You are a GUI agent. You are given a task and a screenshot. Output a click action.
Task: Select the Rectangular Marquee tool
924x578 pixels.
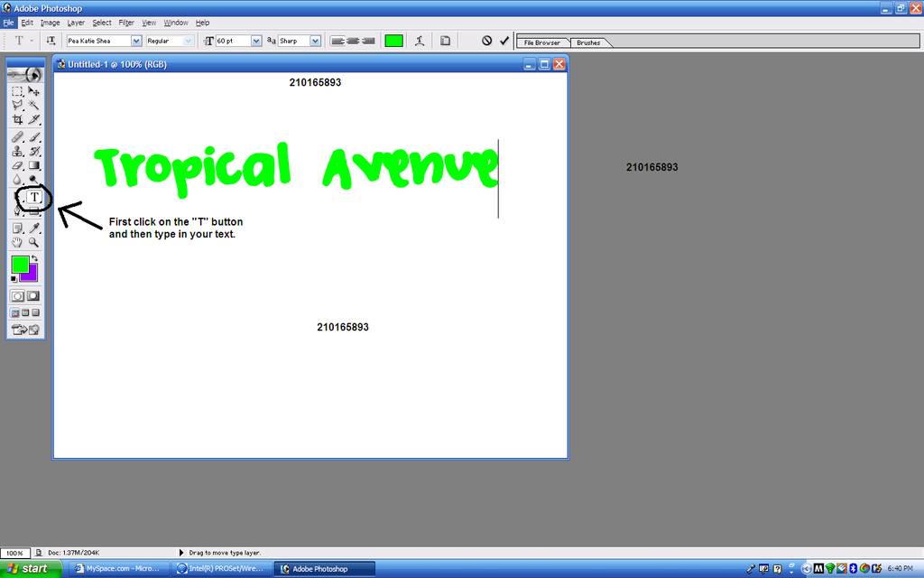[x=17, y=91]
